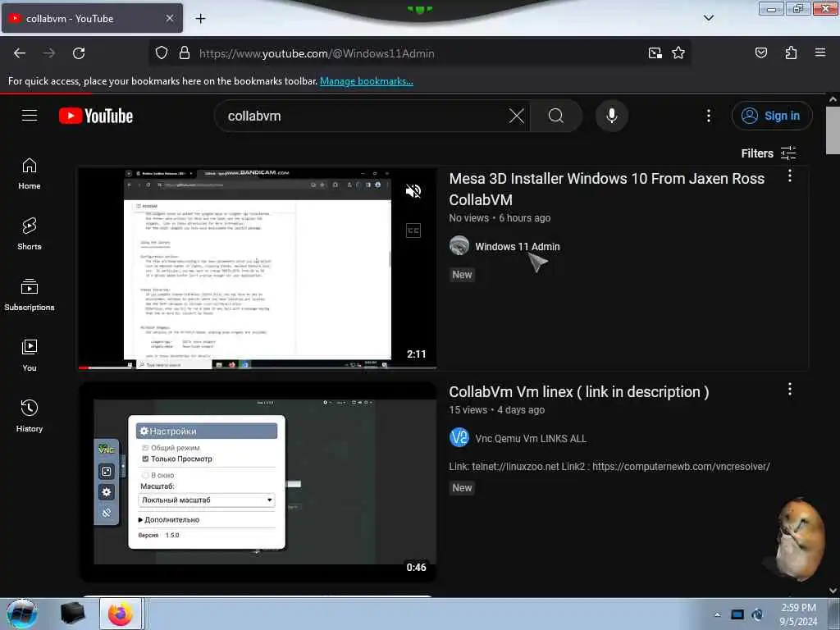Go to YouTube home via logo

point(96,116)
